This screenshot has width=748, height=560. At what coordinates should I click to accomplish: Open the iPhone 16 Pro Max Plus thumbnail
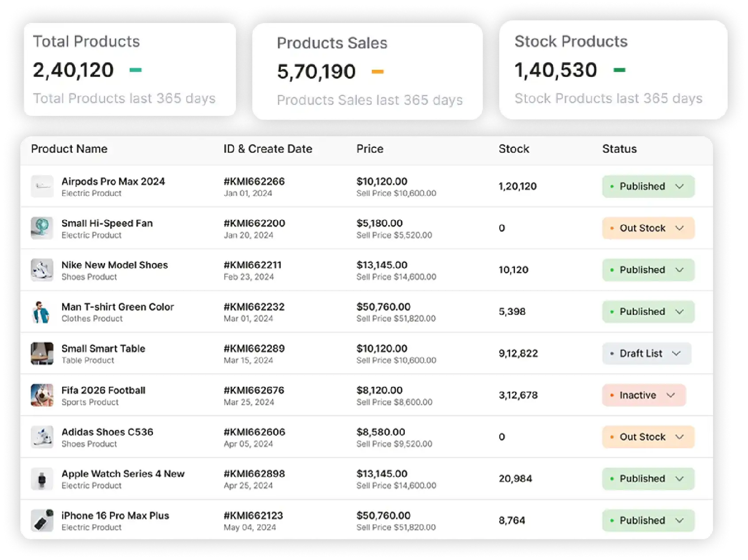coord(42,521)
